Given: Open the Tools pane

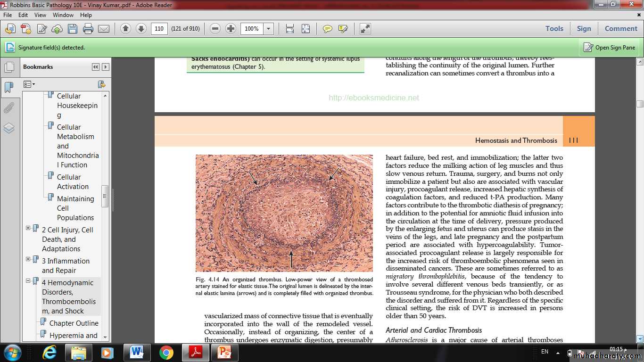Looking at the screenshot, I should (x=554, y=29).
